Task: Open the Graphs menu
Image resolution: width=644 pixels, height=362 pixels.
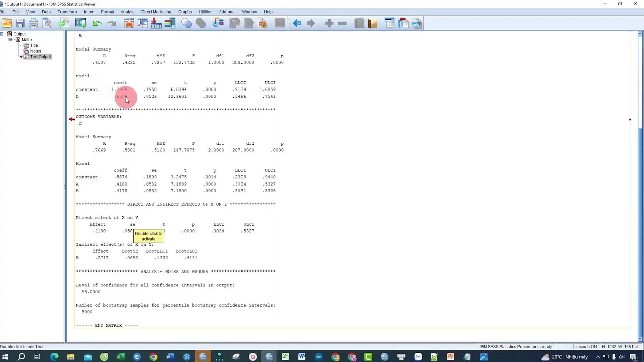Action: pyautogui.click(x=185, y=12)
